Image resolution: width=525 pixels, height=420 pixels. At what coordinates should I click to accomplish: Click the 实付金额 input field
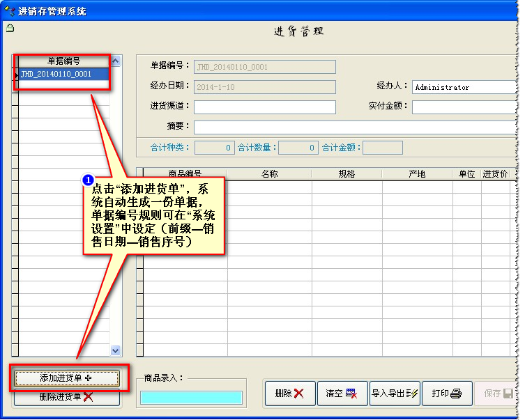pyautogui.click(x=465, y=107)
